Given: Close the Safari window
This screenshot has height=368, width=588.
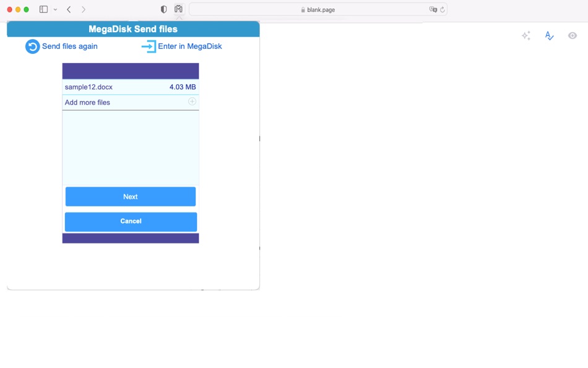Looking at the screenshot, I should (10, 9).
